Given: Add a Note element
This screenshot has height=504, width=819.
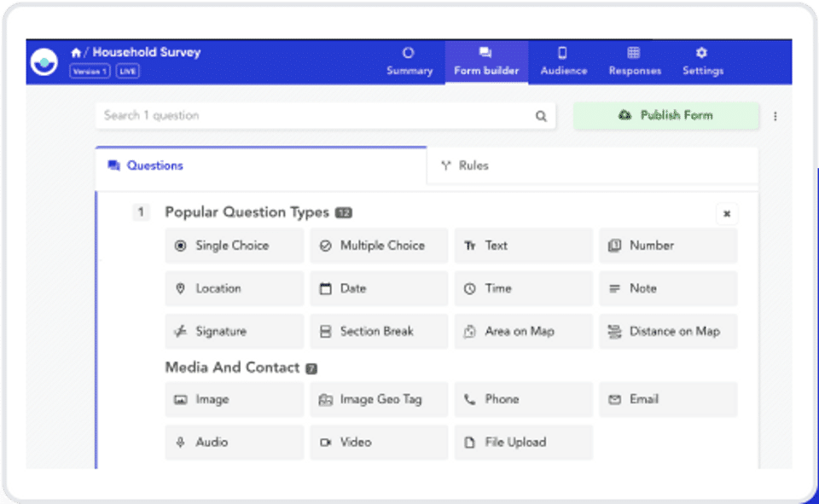Looking at the screenshot, I should point(668,288).
